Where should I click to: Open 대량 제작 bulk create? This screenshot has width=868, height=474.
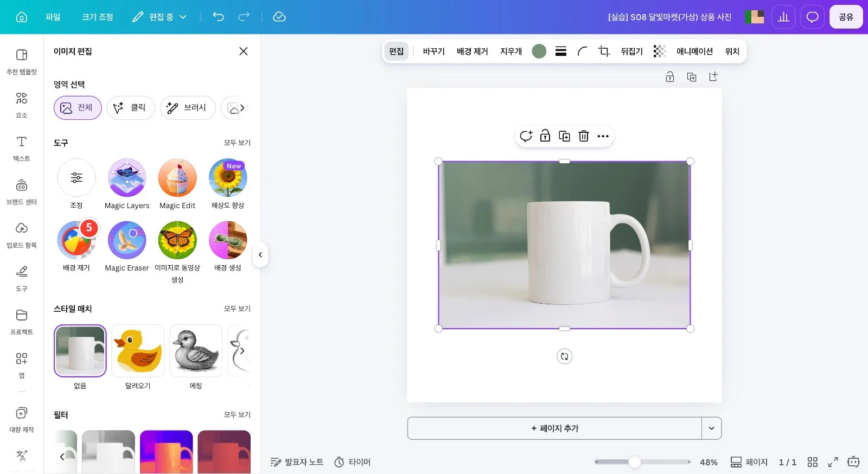[x=22, y=419]
